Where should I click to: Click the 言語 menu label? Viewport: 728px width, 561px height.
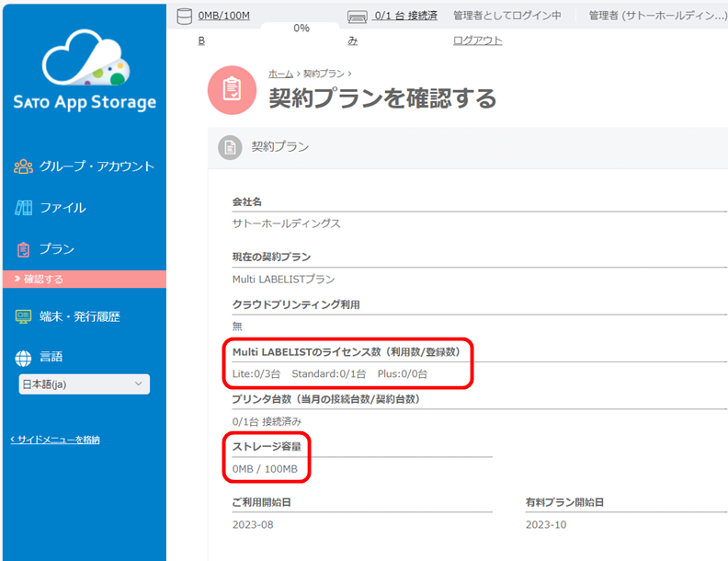(x=51, y=357)
